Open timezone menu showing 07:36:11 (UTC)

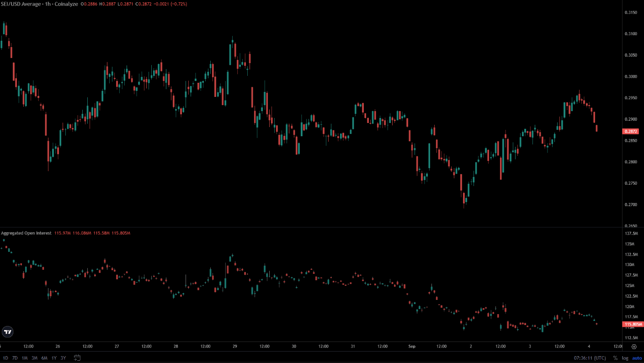click(x=589, y=358)
